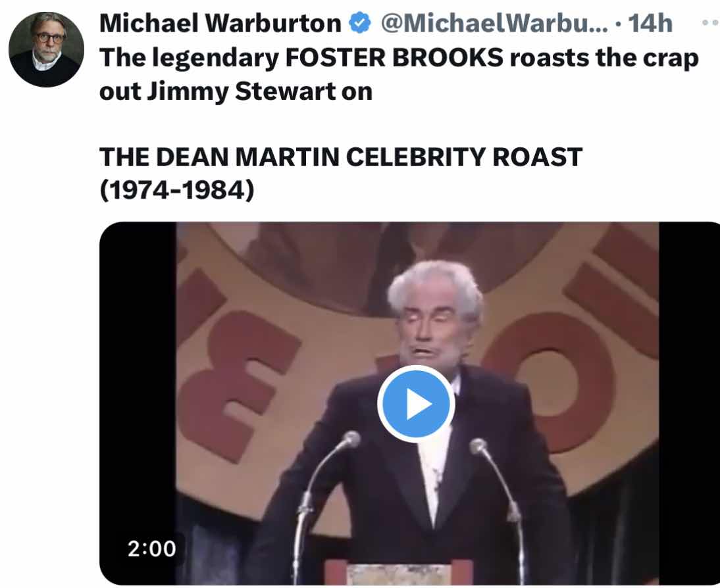Click the FOSTER BROOKS name in tweet
Viewport: 720px width, 588px height.
[x=394, y=58]
